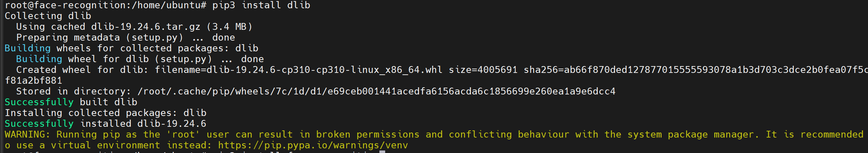The image size is (868, 153).
Task: Click the 'Building wheel for dlib' line
Action: pyautogui.click(x=114, y=59)
